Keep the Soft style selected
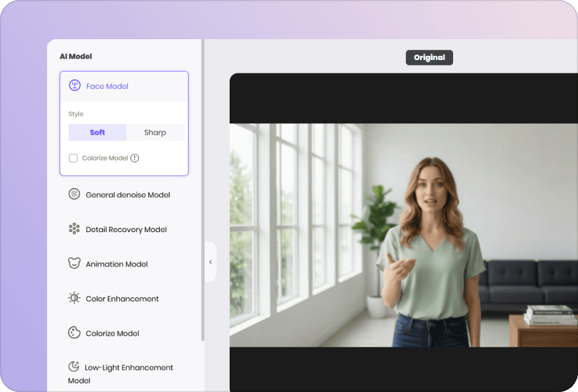 [97, 132]
